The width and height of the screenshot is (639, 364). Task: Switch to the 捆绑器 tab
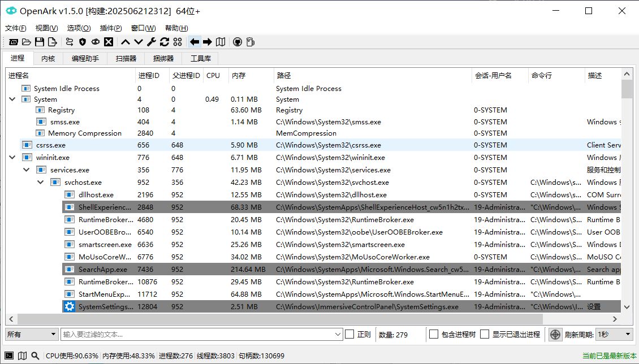(x=163, y=59)
